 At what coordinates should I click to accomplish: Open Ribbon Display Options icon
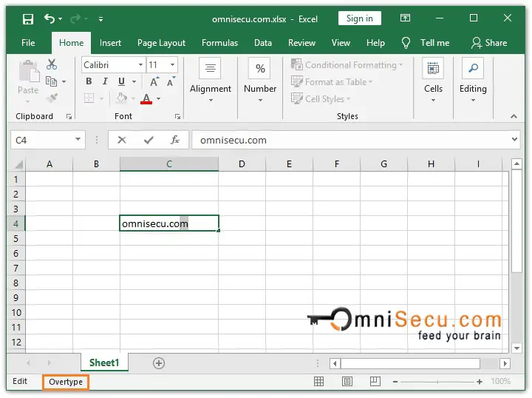pos(405,18)
